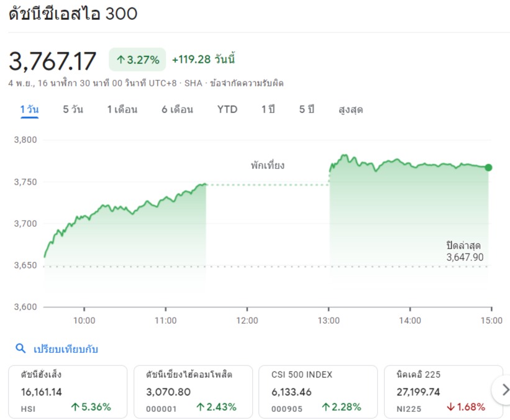Open the ข้อจำกัดความรับผิด disclaimer link

247,83
